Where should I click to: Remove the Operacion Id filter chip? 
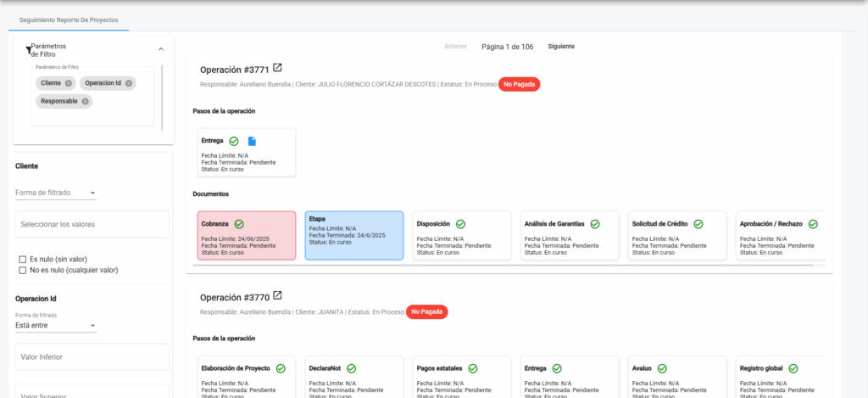(x=129, y=83)
